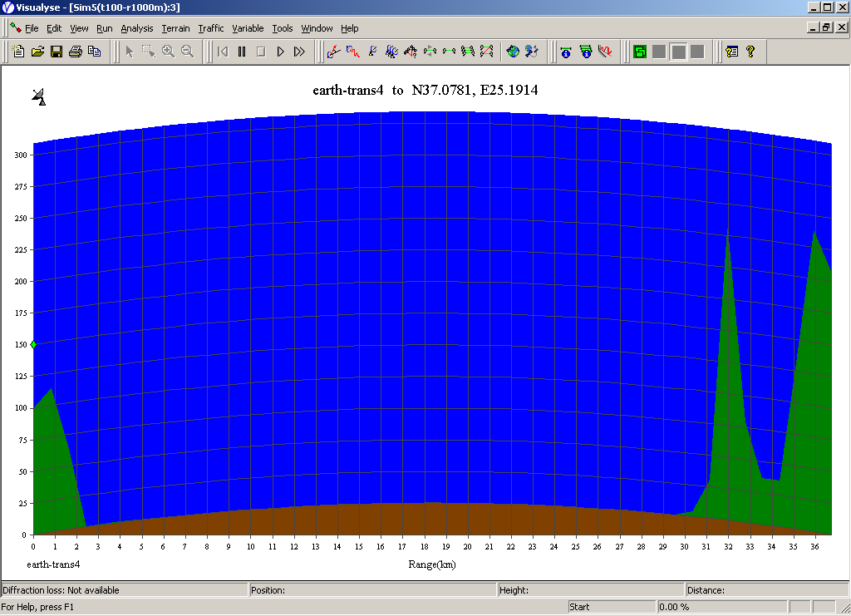Stop the simulation with the square button
Viewport: 851px width, 616px height.
pyautogui.click(x=261, y=52)
